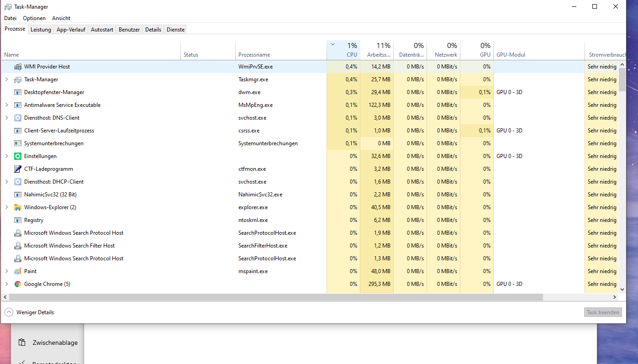Click the dwm.exe process name
Screen dimensions: 638x364
point(249,92)
